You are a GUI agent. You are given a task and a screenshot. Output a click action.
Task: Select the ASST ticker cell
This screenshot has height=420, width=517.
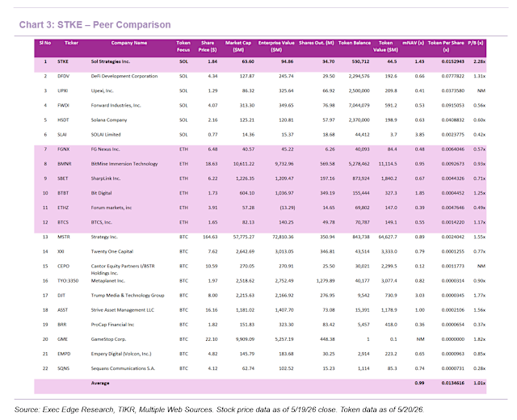coord(63,310)
